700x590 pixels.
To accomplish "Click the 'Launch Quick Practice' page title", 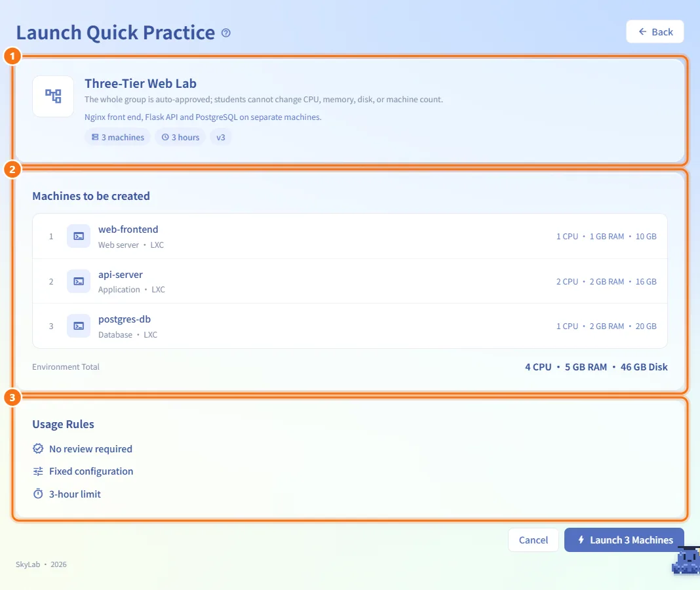I will coord(115,33).
